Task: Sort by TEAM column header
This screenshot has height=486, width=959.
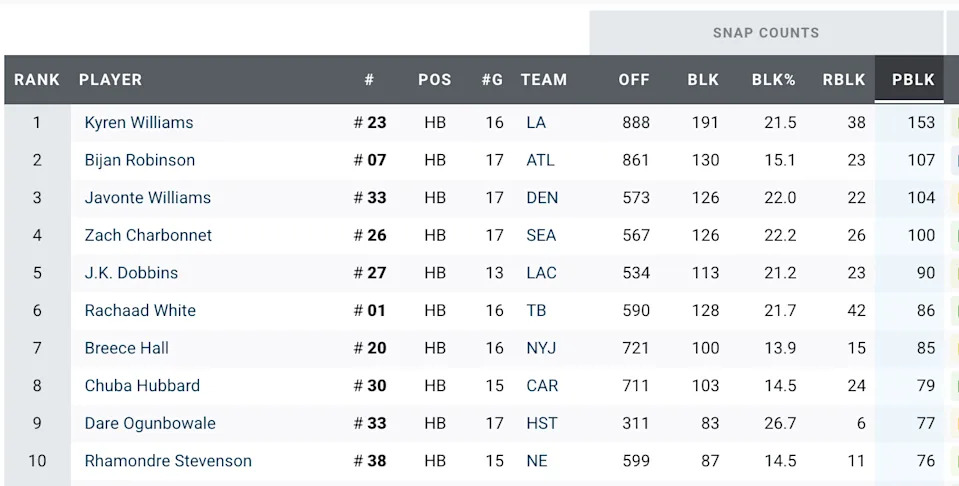Action: coord(543,80)
